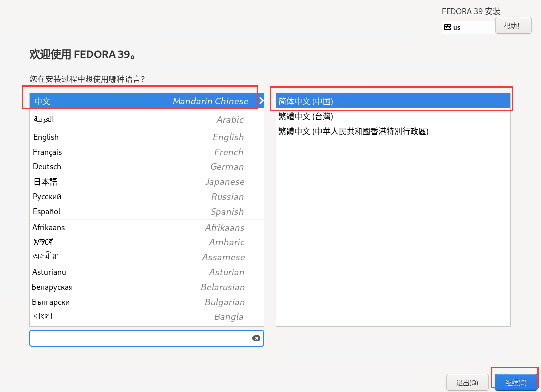541x392 pixels.
Task: Click the 退出(Q) quit button
Action: pyautogui.click(x=467, y=382)
